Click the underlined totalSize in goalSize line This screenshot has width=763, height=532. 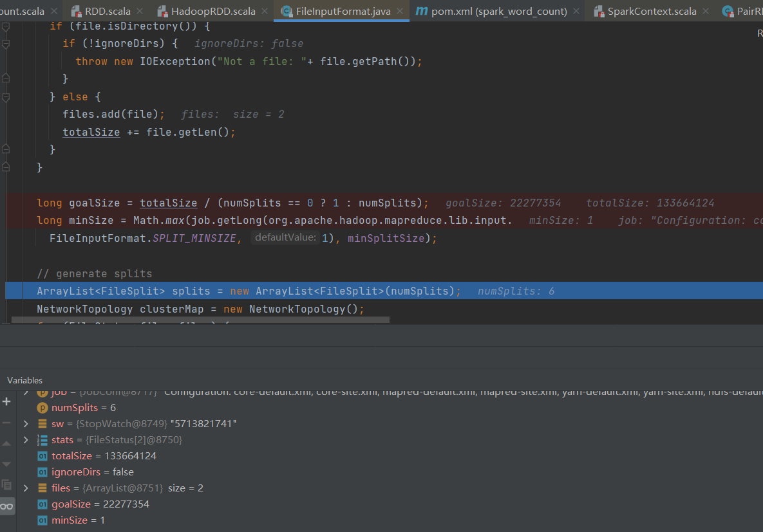(x=168, y=203)
